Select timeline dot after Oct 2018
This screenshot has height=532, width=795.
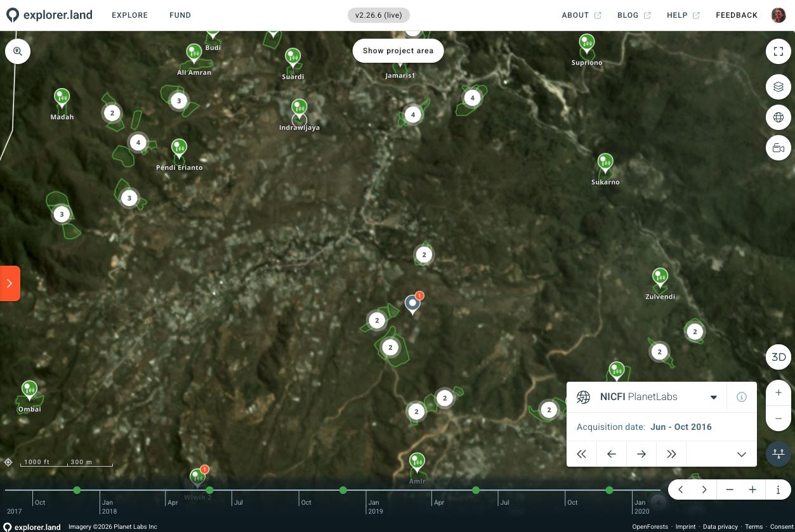pyautogui.click(x=343, y=490)
